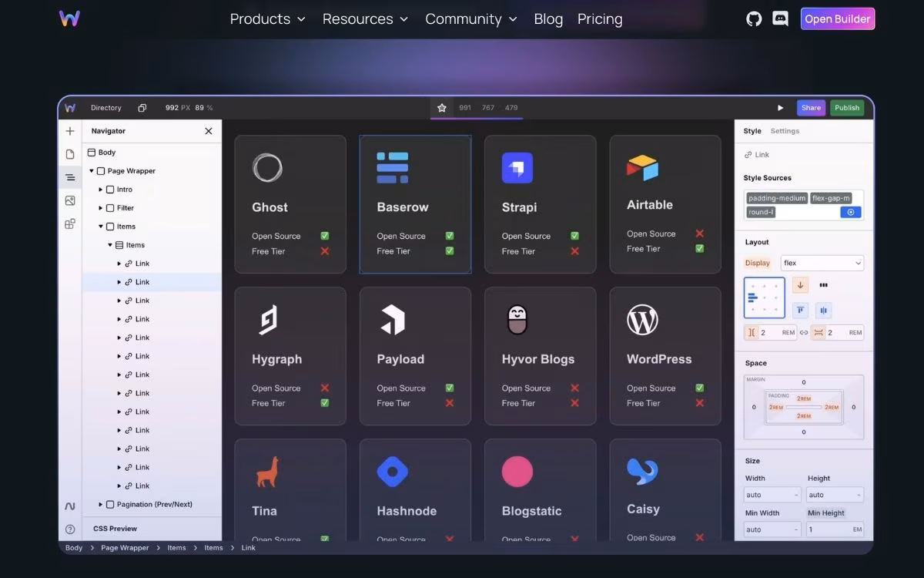
Task: Click the Payload logo on its card
Action: 393,320
